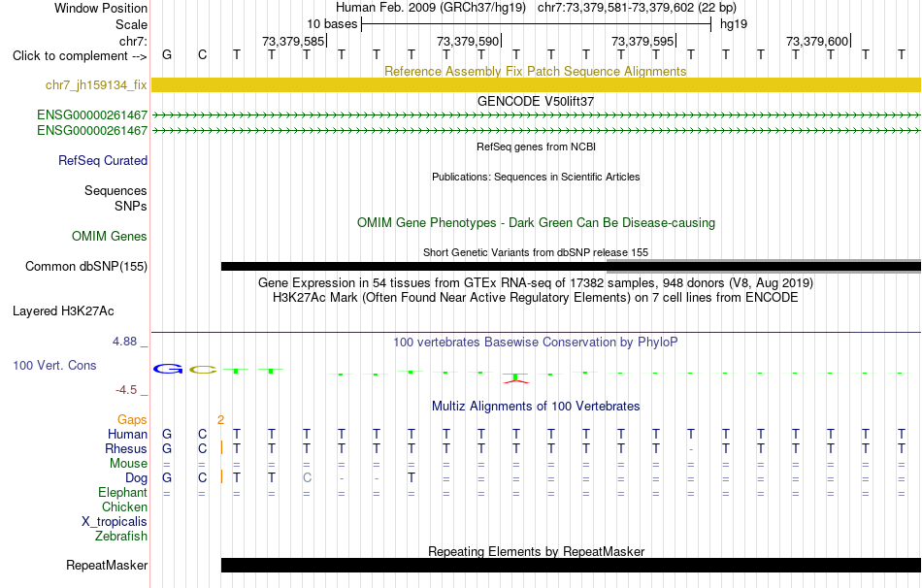The height and width of the screenshot is (588, 922).
Task: Open 100 vertebrates Basewise Conservation by PhyloP title
Action: tap(535, 343)
